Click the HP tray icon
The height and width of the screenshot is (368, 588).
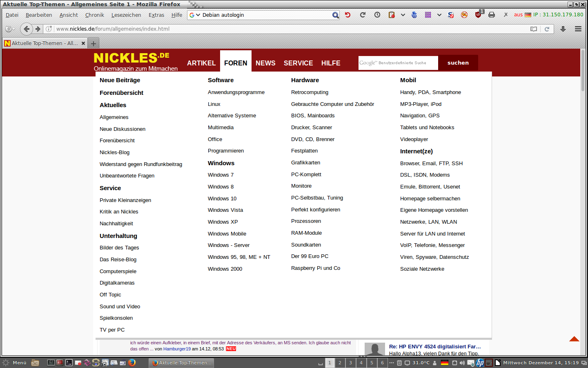pos(480,363)
